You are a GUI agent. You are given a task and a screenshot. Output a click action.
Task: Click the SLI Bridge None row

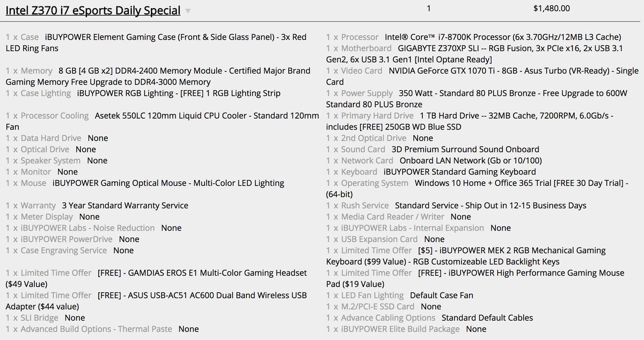pyautogui.click(x=45, y=318)
